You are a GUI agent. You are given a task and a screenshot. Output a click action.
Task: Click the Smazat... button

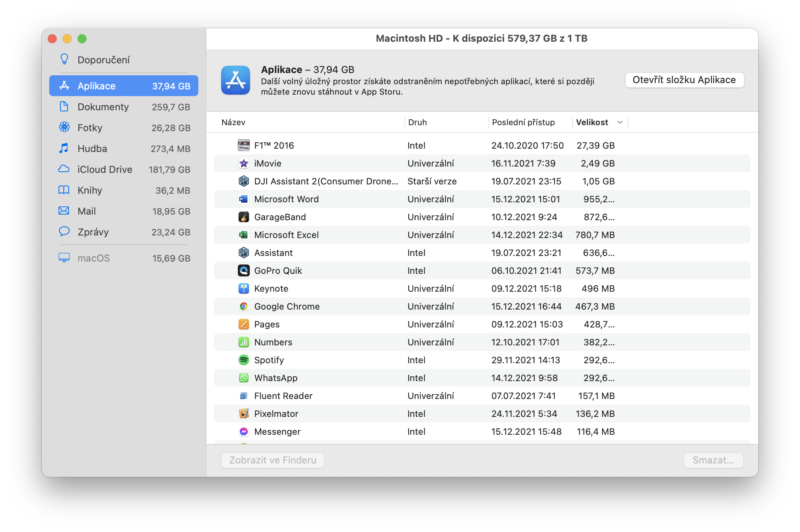(713, 460)
